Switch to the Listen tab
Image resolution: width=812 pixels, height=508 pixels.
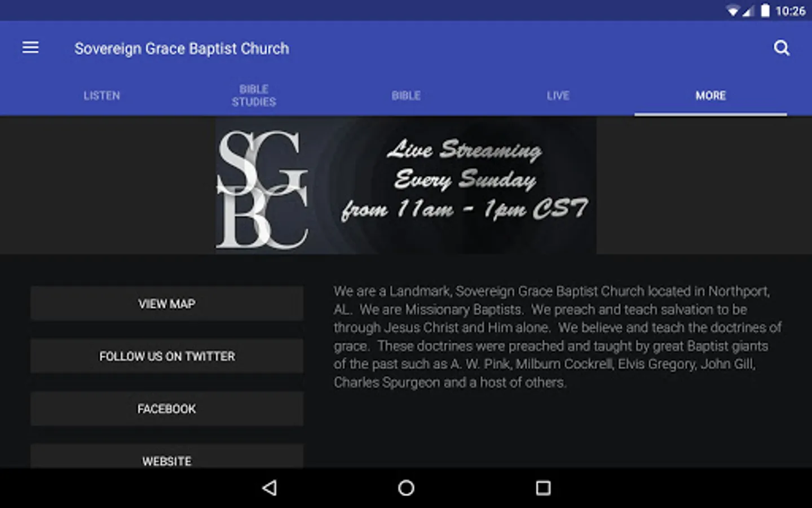click(x=102, y=95)
